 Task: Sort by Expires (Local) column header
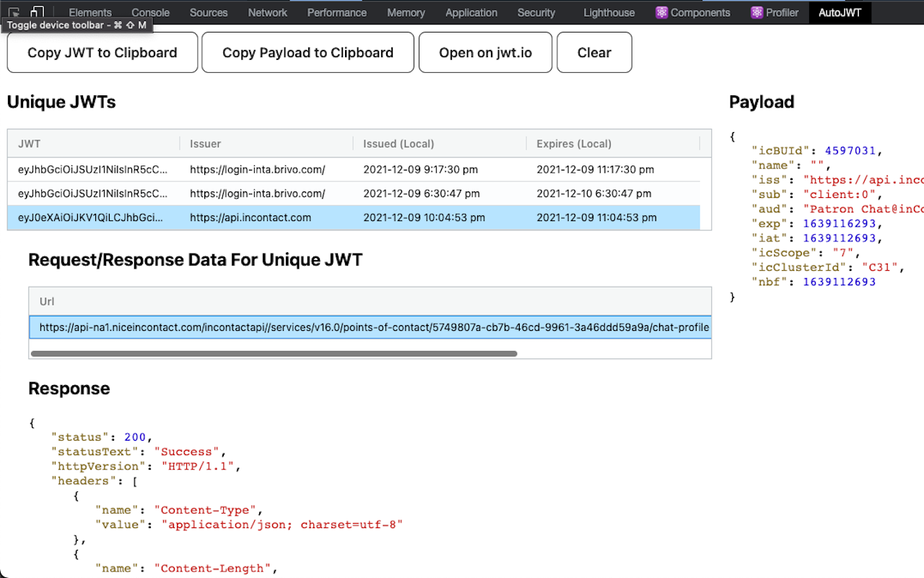click(x=613, y=143)
